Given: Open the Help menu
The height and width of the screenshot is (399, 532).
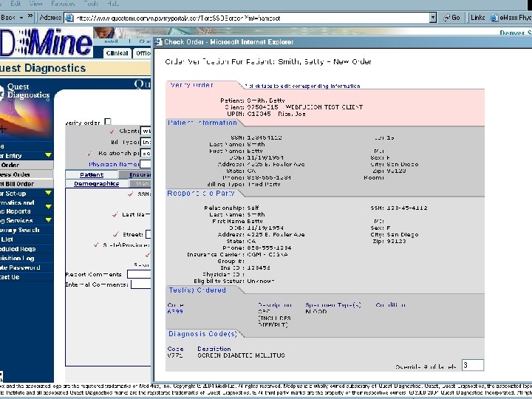Looking at the screenshot, I should tap(113, 4).
